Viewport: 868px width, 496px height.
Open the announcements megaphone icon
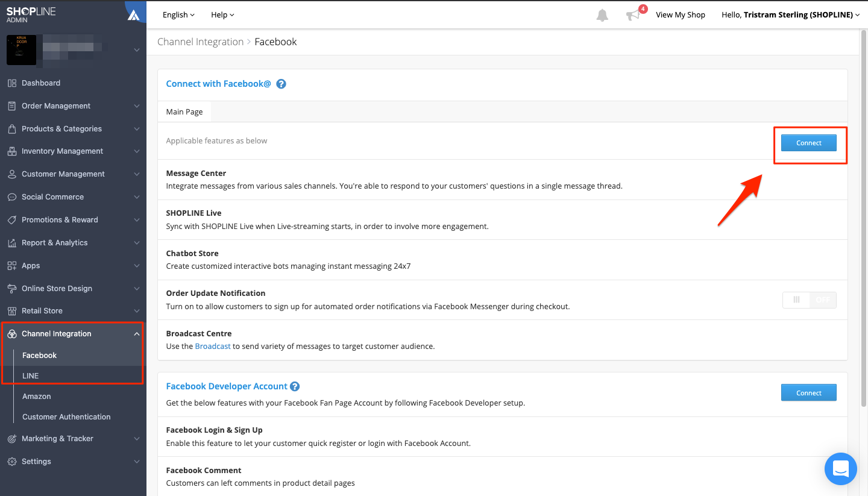click(633, 15)
